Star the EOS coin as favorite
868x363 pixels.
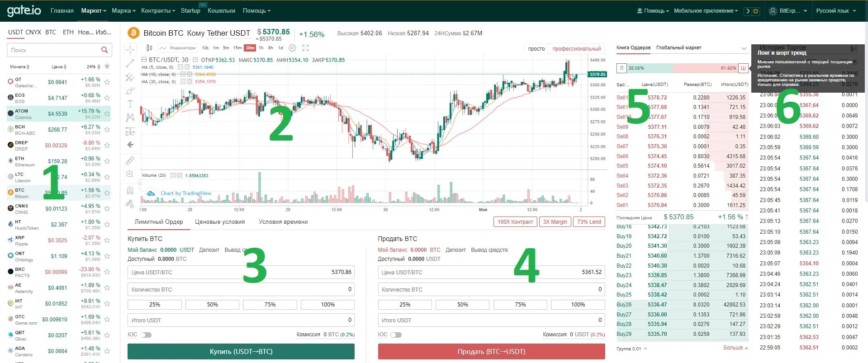click(x=107, y=98)
